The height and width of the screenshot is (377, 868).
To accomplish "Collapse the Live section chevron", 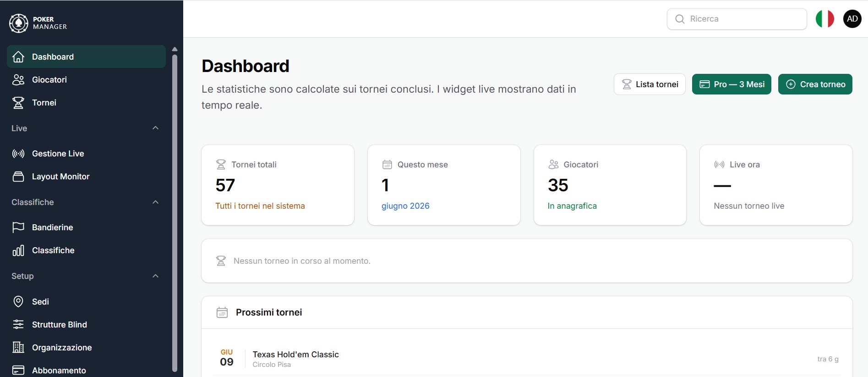I will (156, 128).
